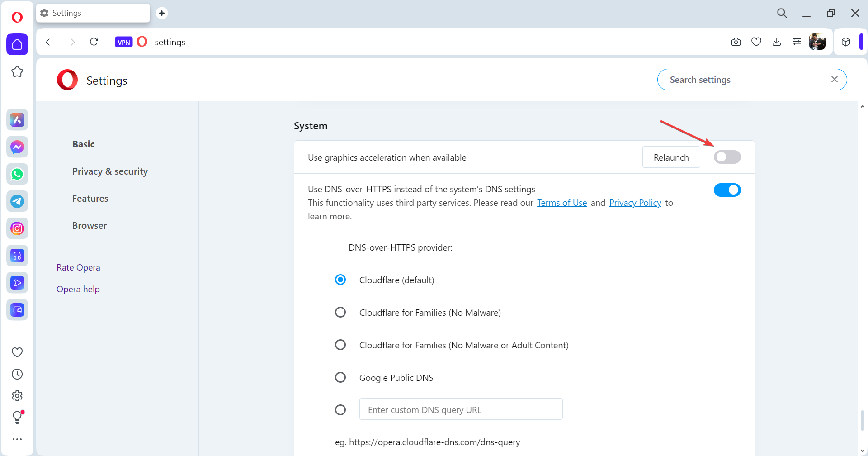Disable DNS-over-HTTPS toggle
The width and height of the screenshot is (868, 456).
[x=727, y=190]
